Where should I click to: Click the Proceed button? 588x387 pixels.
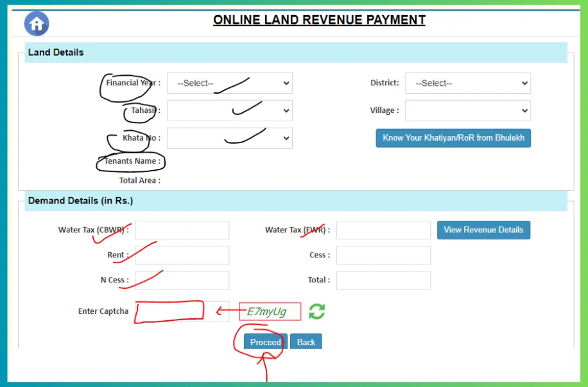pos(266,341)
